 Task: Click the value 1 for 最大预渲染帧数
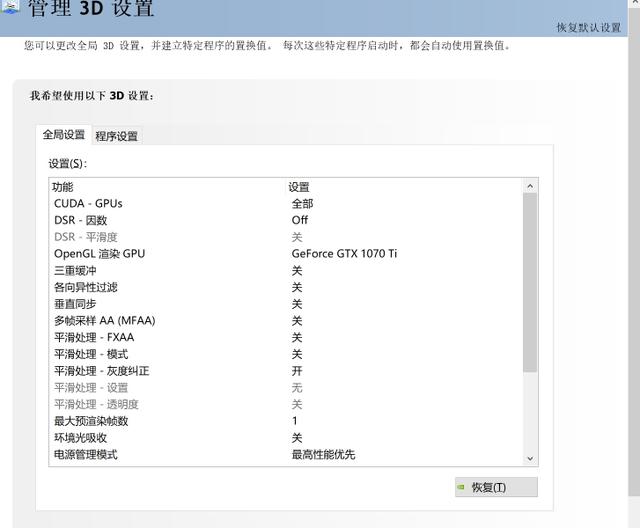pyautogui.click(x=295, y=421)
